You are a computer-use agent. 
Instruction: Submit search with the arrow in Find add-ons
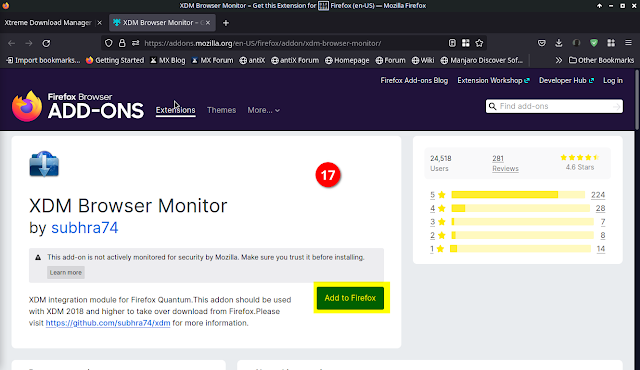click(x=617, y=106)
